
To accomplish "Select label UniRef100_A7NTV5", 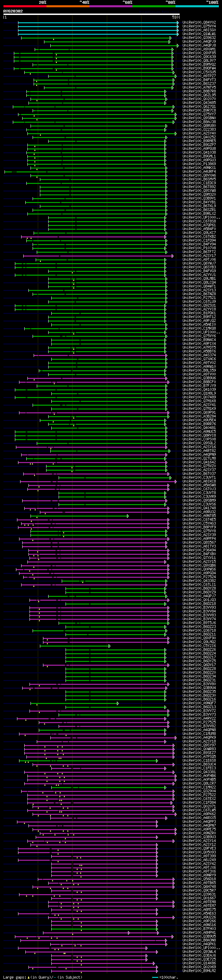I will pos(199,88).
